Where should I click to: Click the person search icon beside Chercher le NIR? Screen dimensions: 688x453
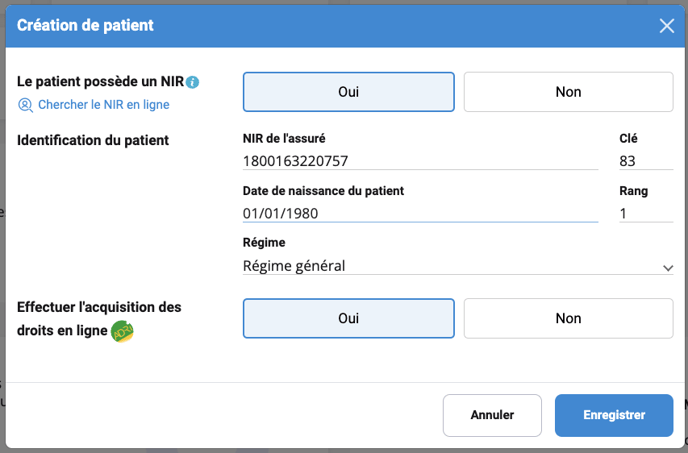pos(25,104)
